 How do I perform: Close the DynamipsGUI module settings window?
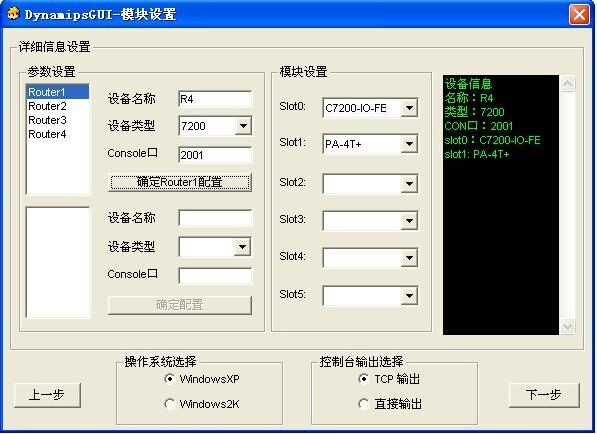pos(579,15)
